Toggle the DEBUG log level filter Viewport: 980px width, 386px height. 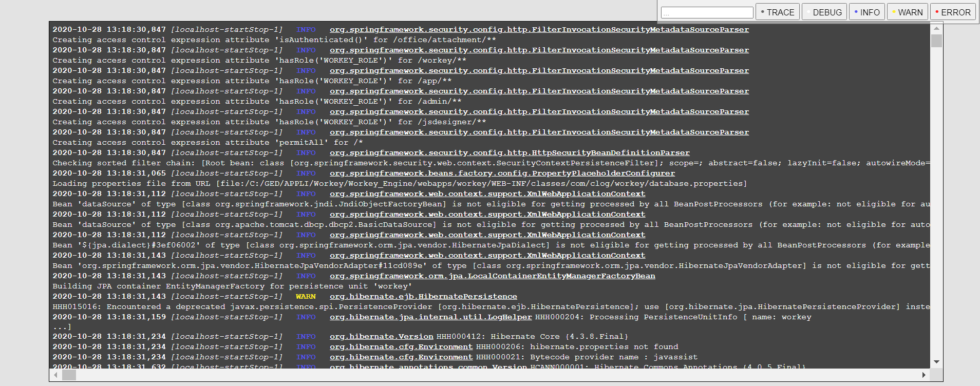[x=822, y=12]
